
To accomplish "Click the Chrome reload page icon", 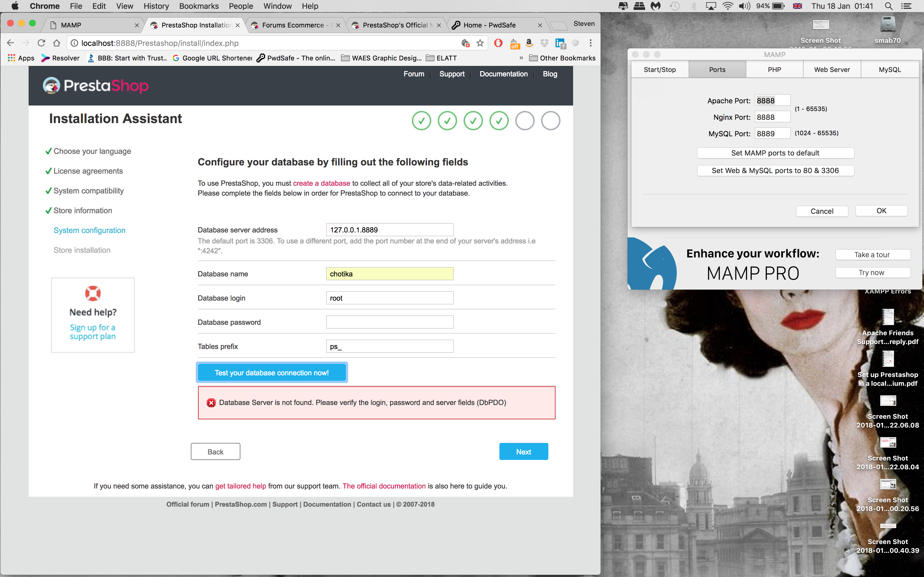I will (41, 43).
